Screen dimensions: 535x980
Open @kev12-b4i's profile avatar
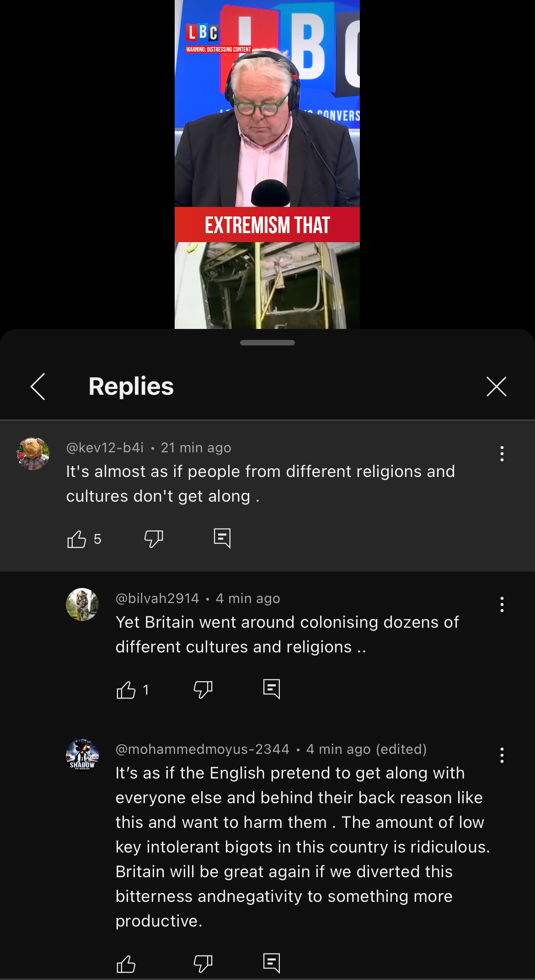pyautogui.click(x=33, y=454)
